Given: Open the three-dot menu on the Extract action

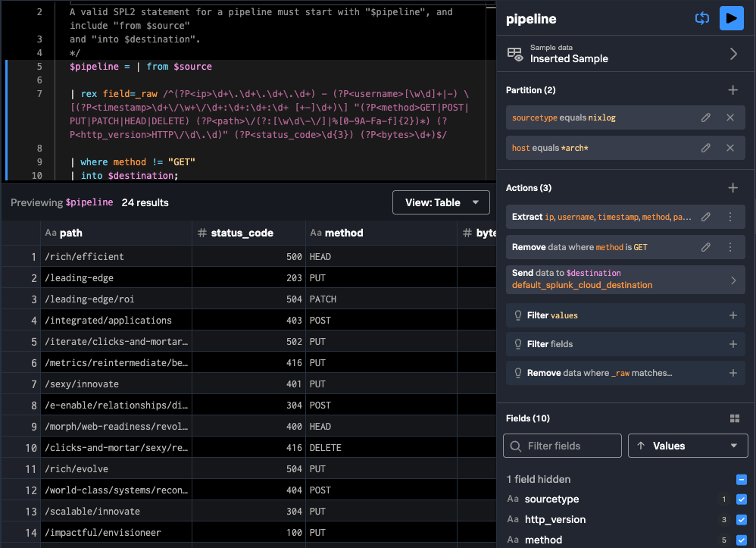Looking at the screenshot, I should 730,217.
